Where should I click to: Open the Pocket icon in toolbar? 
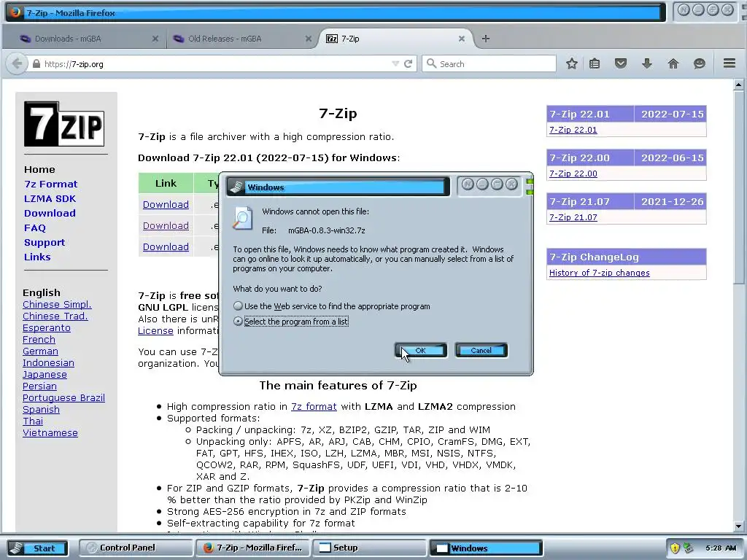620,63
